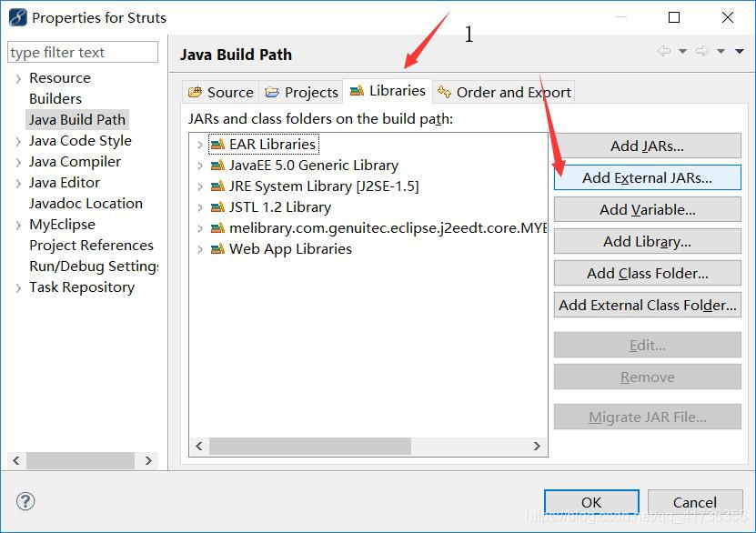This screenshot has height=533, width=756.
Task: Click Add External JARs... button
Action: tap(647, 177)
